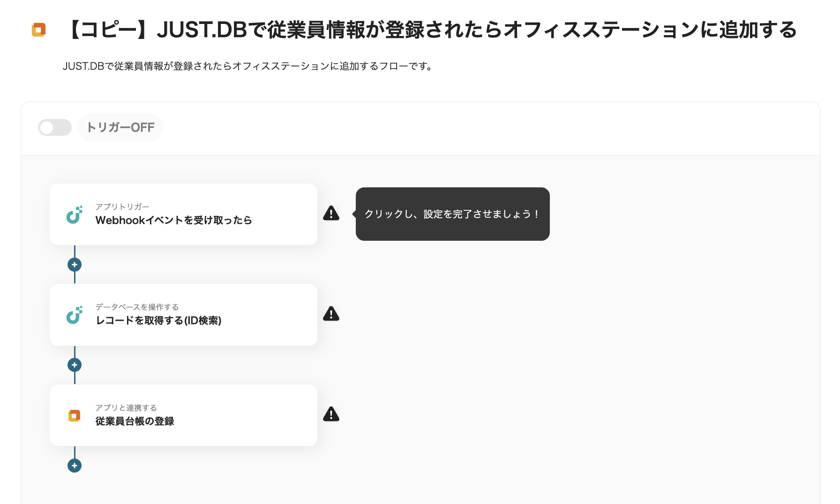Screen dimensions: 840x504
Task: Click the JUST.DB icon on the Webhook trigger card
Action: point(74,214)
